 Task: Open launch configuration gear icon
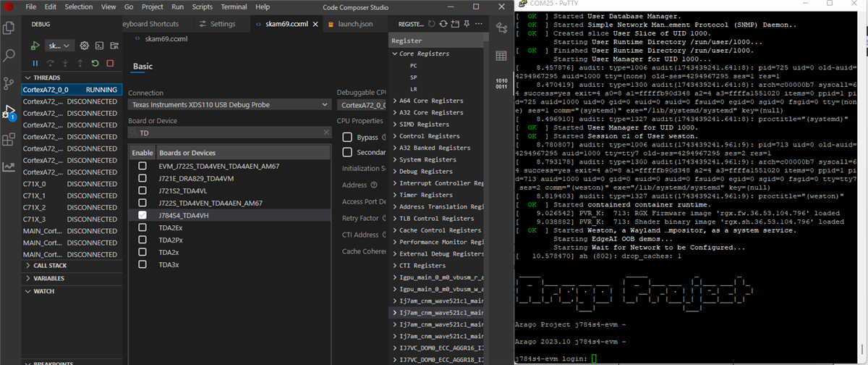84,46
